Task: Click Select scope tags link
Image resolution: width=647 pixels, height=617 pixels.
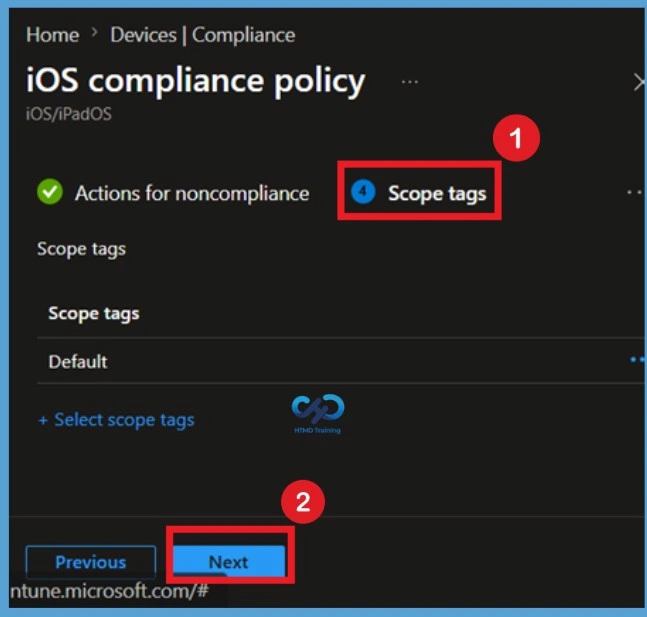Action: click(x=116, y=420)
